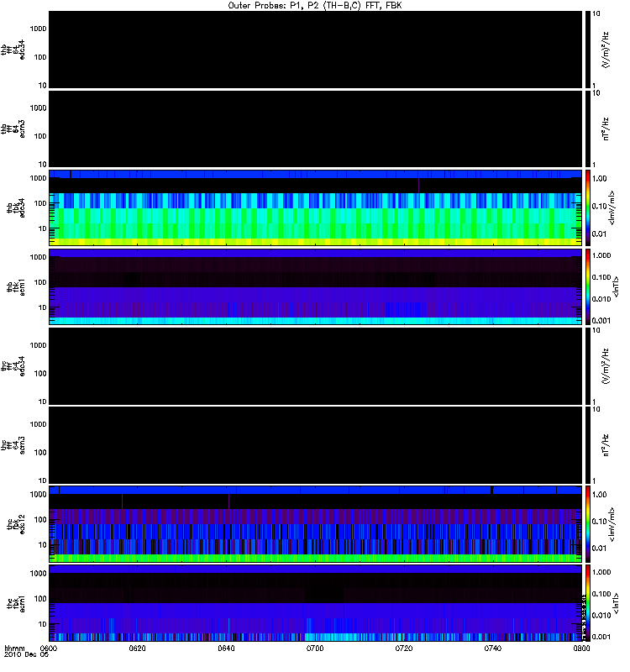This screenshot has width=630, height=672.
Task: Click the 1000 frequency tick of thb fbk edc34 panel
Action: (38, 178)
